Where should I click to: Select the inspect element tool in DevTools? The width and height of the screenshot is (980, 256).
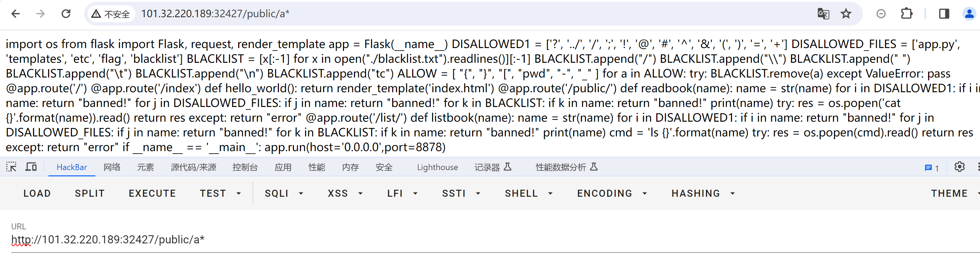tap(11, 167)
